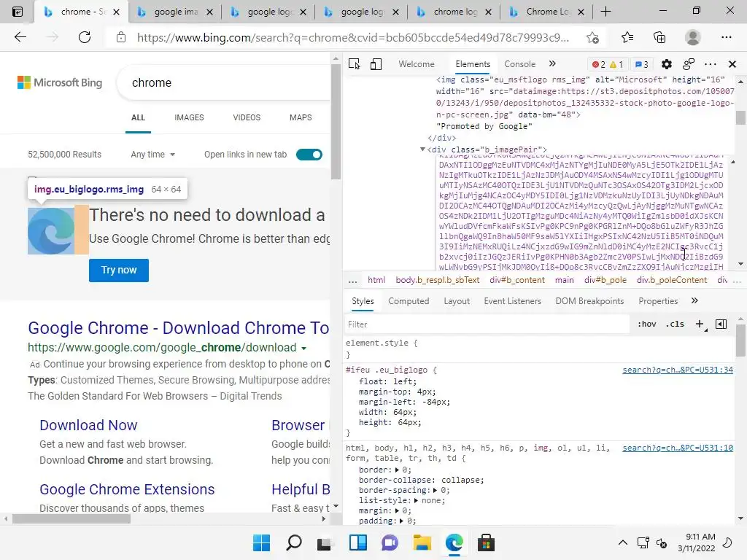Click the Edge logo thumbnail image
Screen dimensions: 747x560
click(x=51, y=231)
